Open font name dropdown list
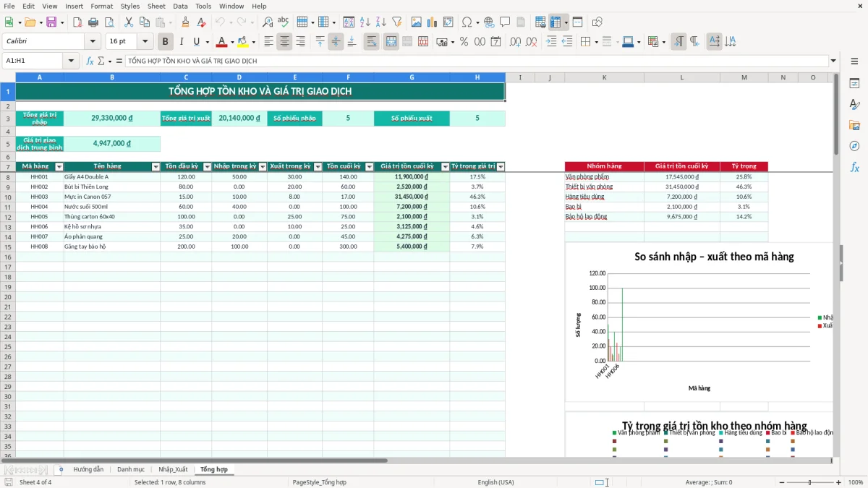868x488 pixels. click(x=92, y=42)
